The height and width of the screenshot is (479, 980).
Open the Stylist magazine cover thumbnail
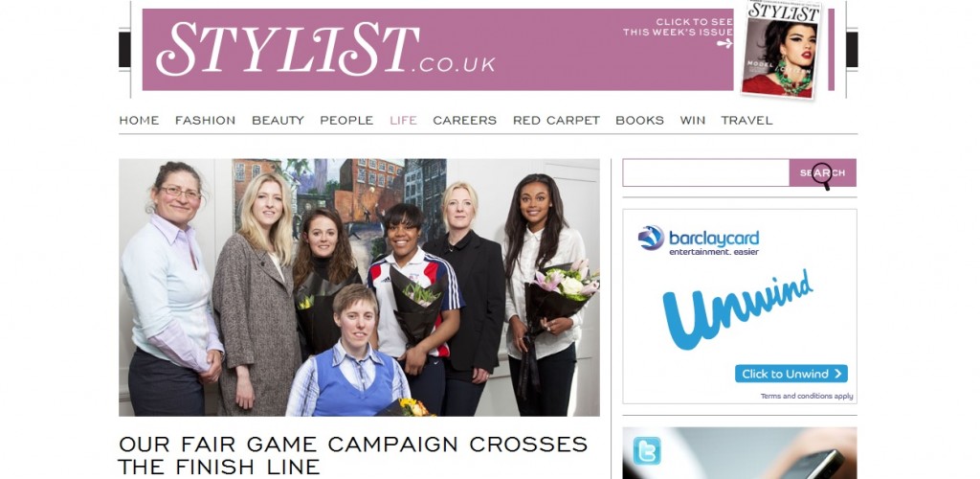click(x=783, y=49)
